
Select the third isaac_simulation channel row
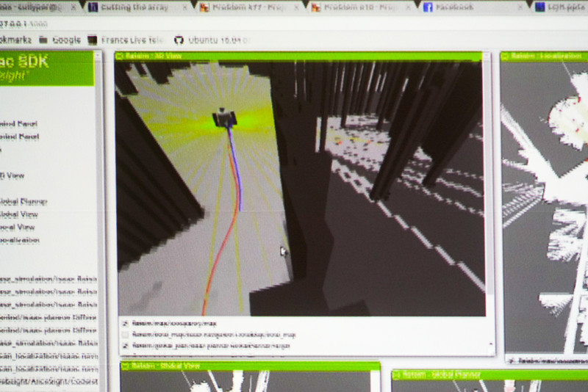coord(49,305)
